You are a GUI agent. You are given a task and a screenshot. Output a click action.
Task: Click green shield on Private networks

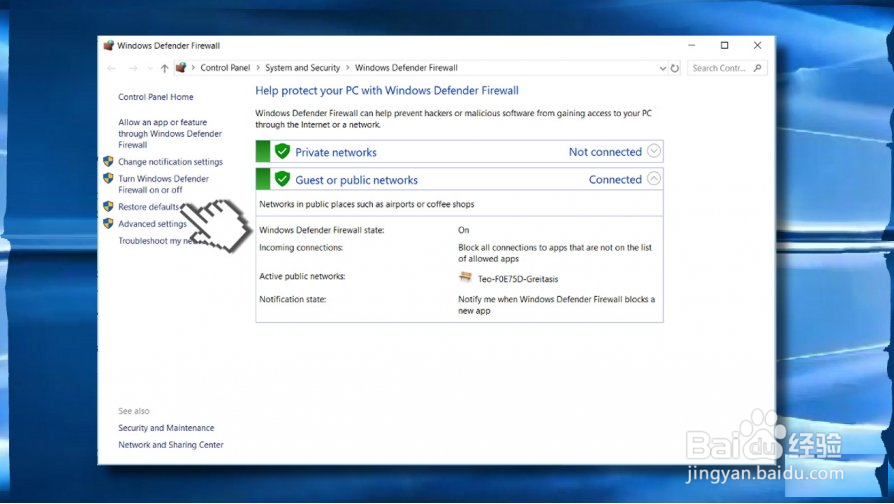pyautogui.click(x=282, y=152)
